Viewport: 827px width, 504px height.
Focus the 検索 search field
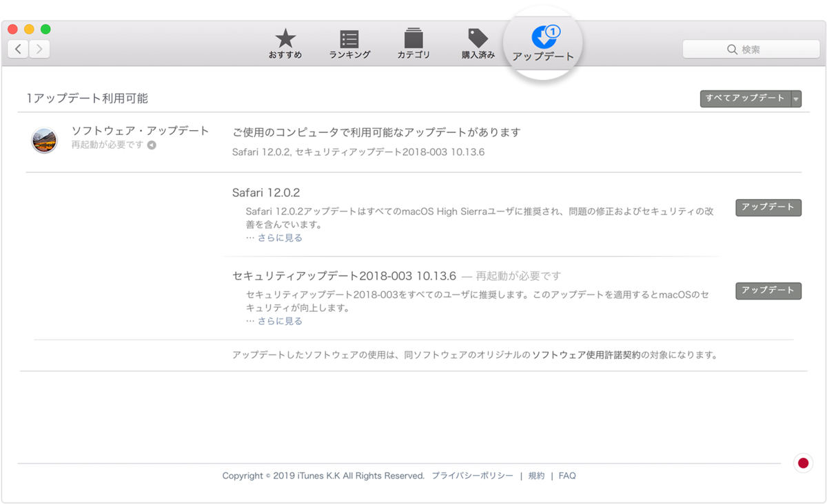pyautogui.click(x=751, y=50)
